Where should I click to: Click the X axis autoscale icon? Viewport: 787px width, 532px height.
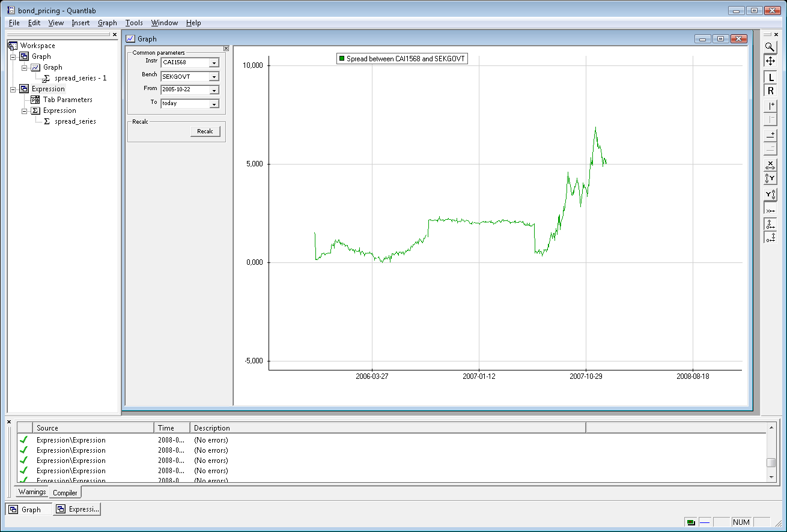[x=770, y=165]
